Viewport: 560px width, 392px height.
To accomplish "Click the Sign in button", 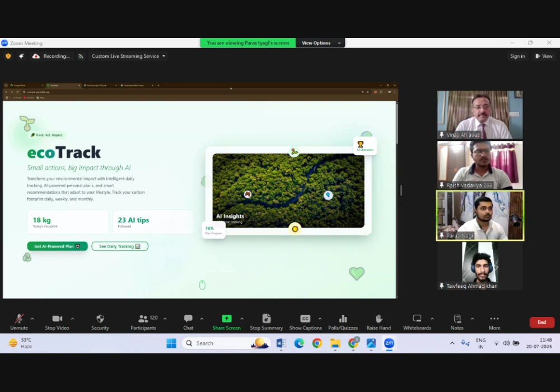I will [517, 56].
